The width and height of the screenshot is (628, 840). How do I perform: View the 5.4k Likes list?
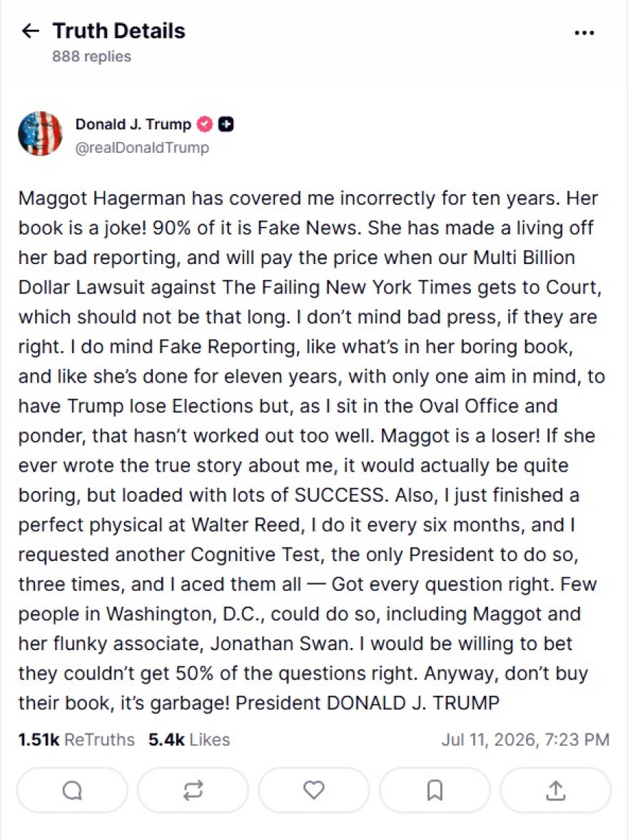188,740
